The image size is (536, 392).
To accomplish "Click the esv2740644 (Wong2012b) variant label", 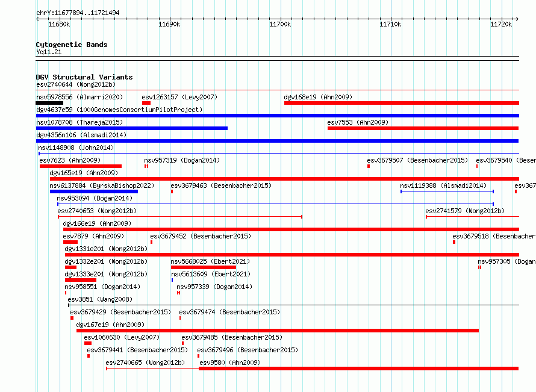I will [x=76, y=84].
